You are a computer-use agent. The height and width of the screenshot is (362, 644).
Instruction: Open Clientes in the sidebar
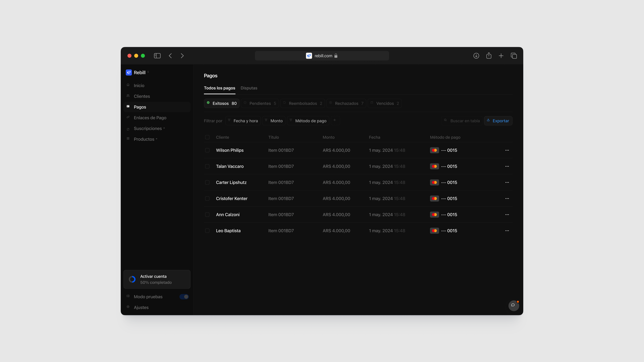click(x=157, y=96)
